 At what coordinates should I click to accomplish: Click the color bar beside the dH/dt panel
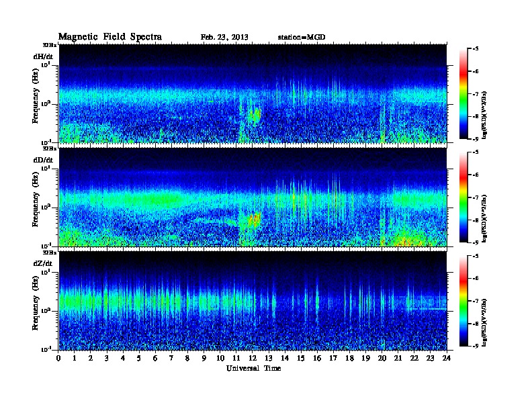[x=463, y=94]
